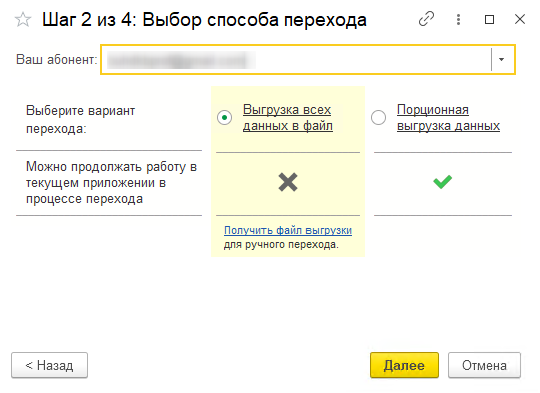Maximize the wizard window
540x393 pixels.
pyautogui.click(x=489, y=19)
